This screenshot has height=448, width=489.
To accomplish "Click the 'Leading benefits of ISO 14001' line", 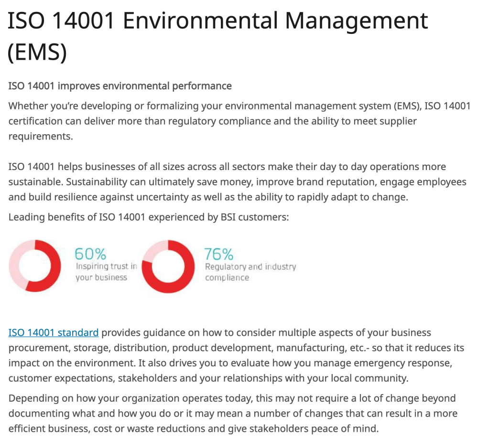I will pos(149,217).
